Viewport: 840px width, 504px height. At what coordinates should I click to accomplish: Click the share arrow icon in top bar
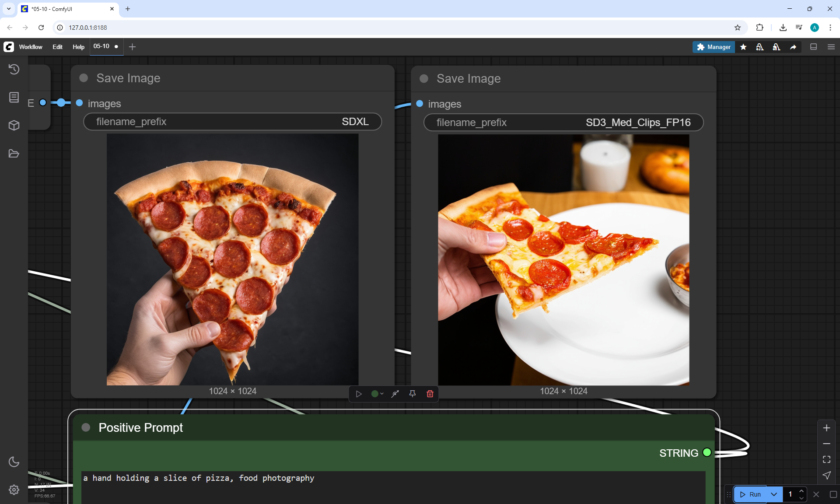point(793,47)
